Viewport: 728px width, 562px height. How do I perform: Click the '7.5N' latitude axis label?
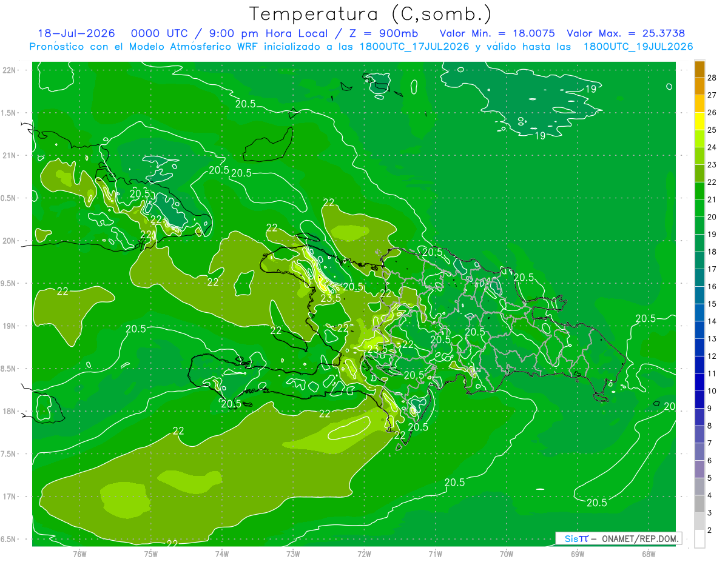[8, 454]
